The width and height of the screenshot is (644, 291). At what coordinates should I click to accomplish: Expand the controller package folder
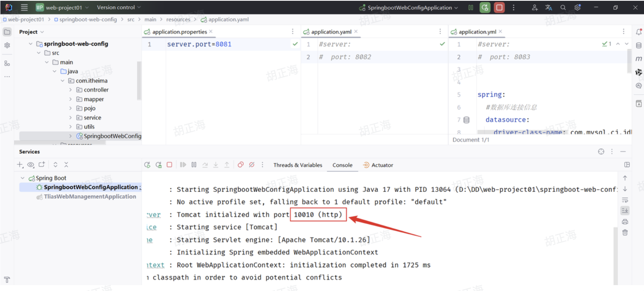coord(71,90)
